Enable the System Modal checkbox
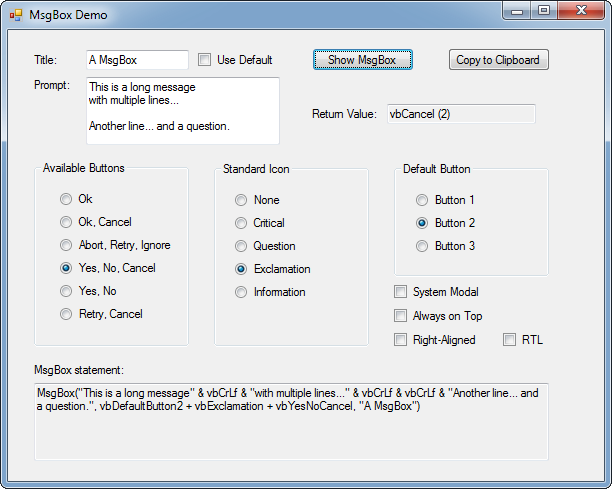612x489 pixels. (x=400, y=292)
